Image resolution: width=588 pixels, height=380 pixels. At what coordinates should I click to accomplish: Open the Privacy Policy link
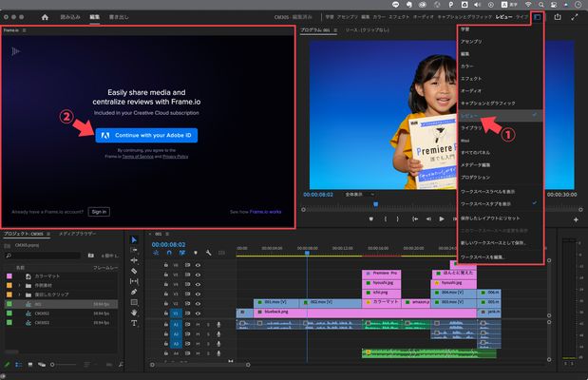click(x=176, y=157)
